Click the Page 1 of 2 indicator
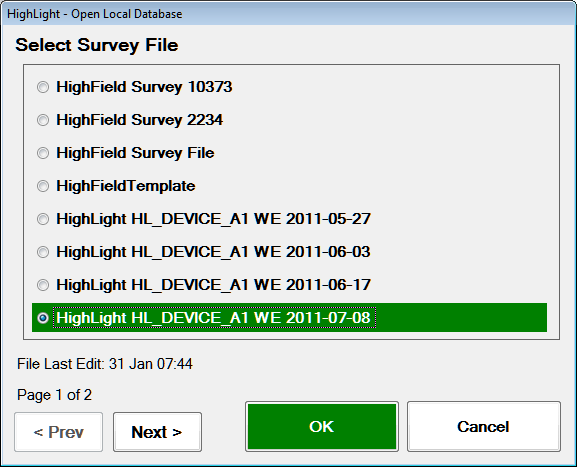This screenshot has height=467, width=577. point(54,395)
